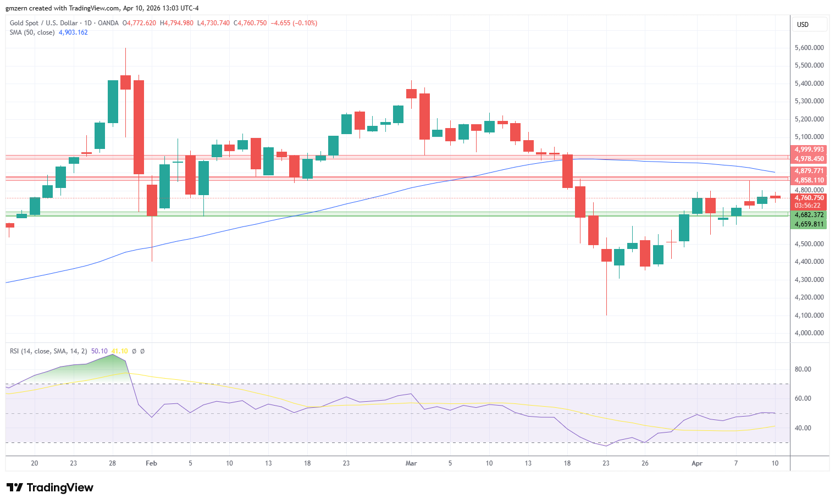Select the 4,858.110 price tag
Image resolution: width=835 pixels, height=504 pixels.
coord(809,180)
